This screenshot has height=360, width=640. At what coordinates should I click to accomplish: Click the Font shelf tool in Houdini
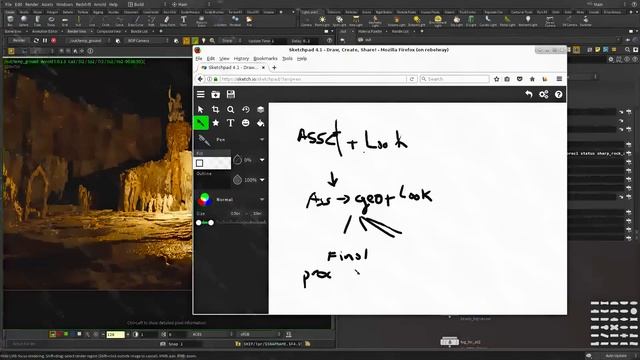pyautogui.click(x=184, y=21)
